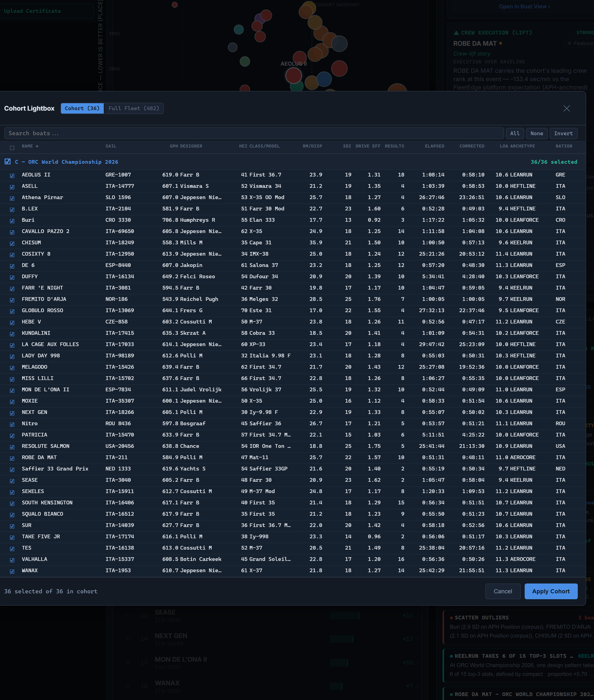
Task: Click the Feature star button for ROBE DA MAT
Action: [580, 44]
